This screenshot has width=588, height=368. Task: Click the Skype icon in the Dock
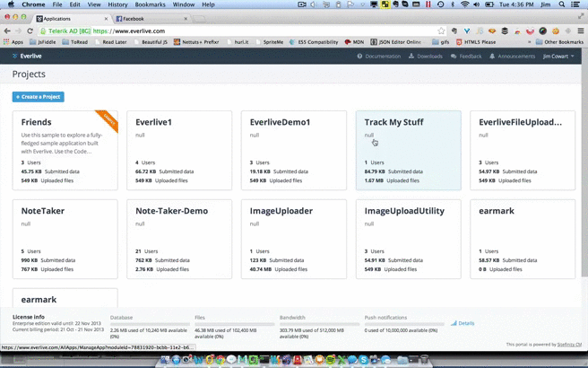pyautogui.click(x=363, y=360)
